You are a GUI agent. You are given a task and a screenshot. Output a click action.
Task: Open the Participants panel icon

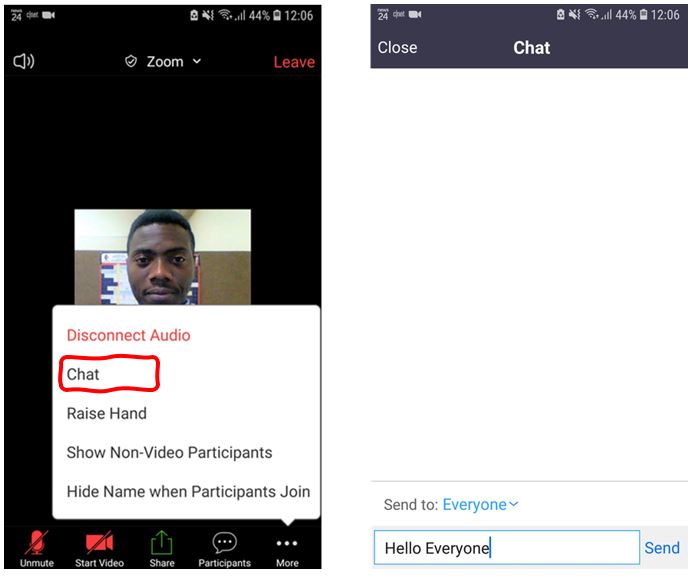[224, 543]
